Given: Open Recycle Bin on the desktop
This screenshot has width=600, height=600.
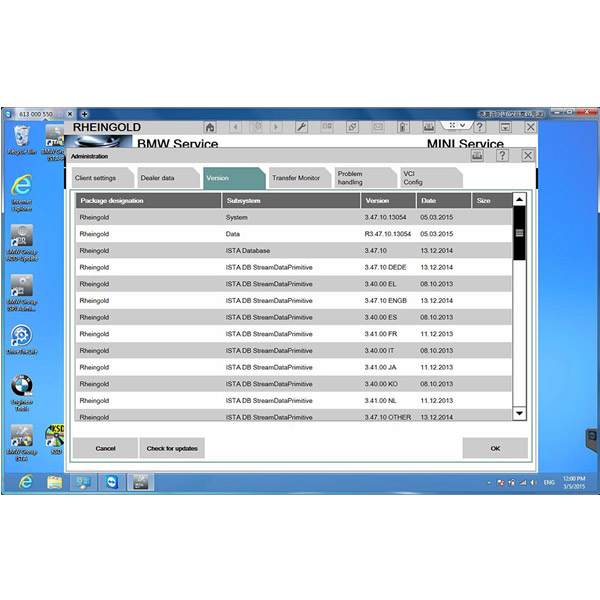Looking at the screenshot, I should 22,140.
